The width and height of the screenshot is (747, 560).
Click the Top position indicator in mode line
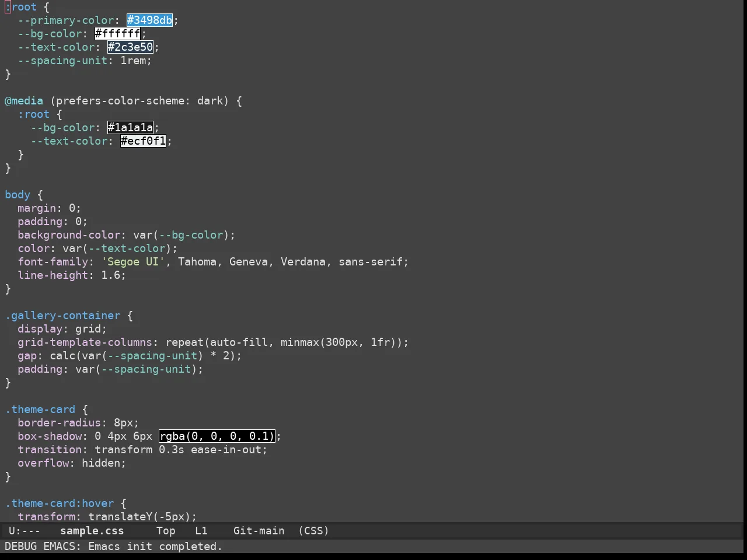tap(166, 531)
